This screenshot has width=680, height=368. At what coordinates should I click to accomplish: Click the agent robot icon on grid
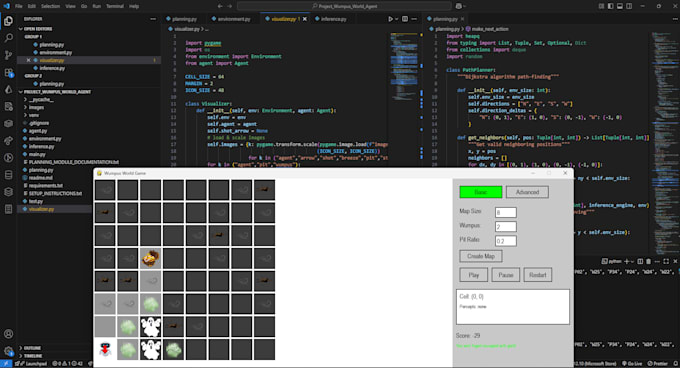click(105, 349)
